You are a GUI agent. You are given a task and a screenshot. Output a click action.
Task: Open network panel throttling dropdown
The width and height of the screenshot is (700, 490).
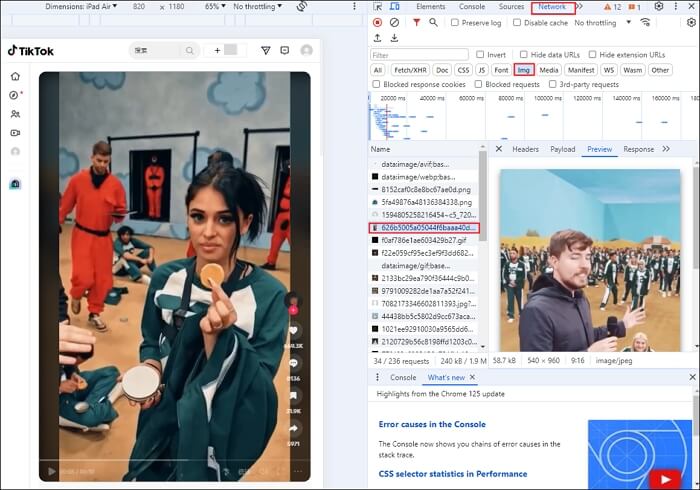603,22
